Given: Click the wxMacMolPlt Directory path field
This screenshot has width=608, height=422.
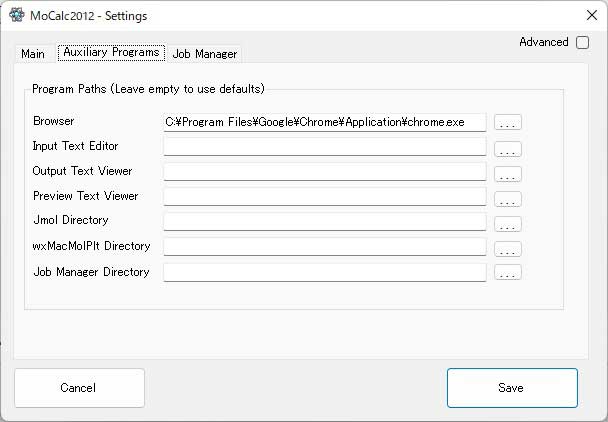Looking at the screenshot, I should (x=325, y=247).
